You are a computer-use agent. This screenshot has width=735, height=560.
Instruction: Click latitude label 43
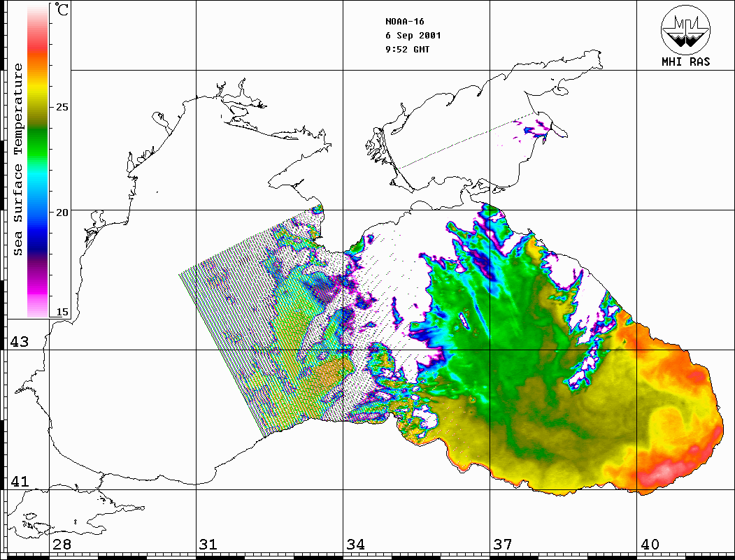[x=19, y=342]
